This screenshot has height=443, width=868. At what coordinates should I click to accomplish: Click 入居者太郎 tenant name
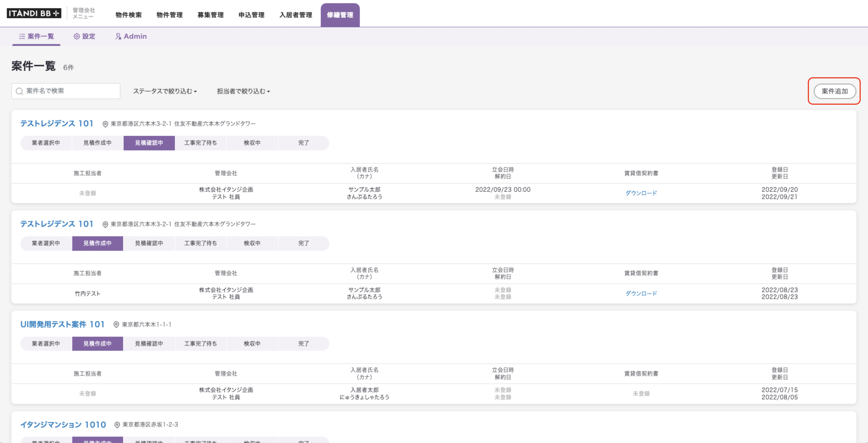point(364,390)
